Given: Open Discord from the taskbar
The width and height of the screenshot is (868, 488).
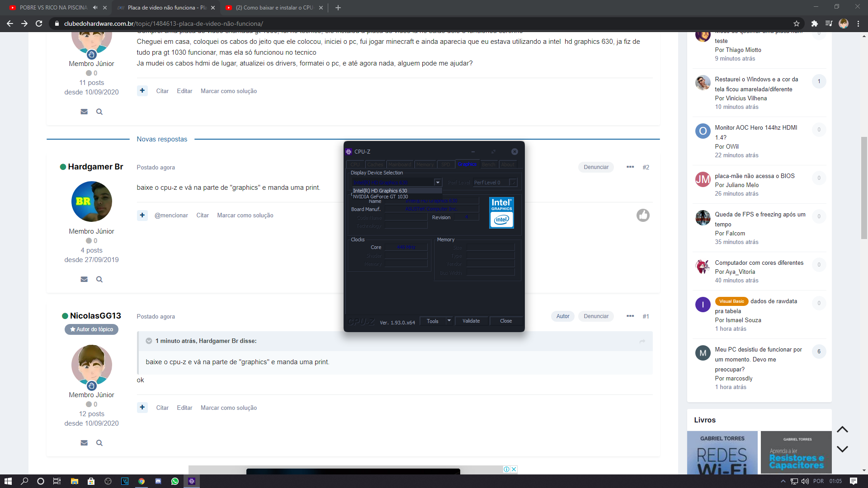Looking at the screenshot, I should pos(158,481).
